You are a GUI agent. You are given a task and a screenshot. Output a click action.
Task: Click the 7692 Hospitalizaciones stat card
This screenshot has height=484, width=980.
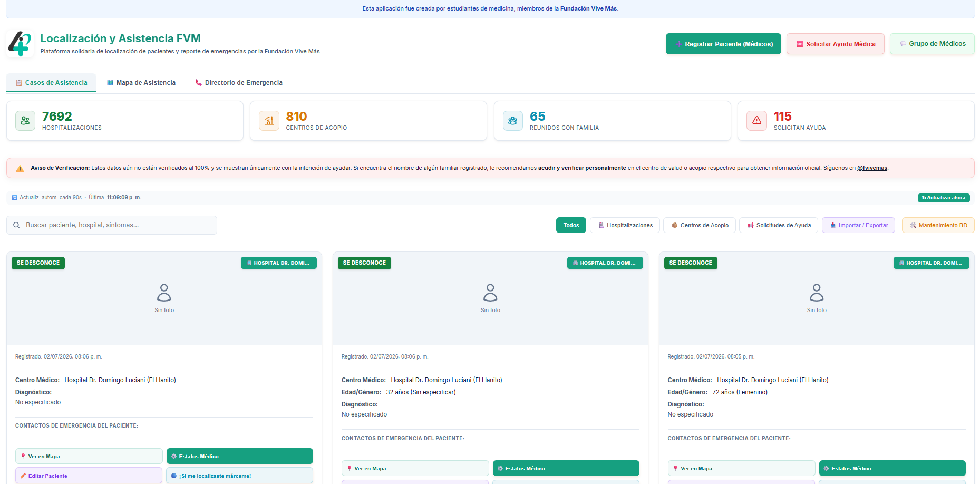pyautogui.click(x=125, y=121)
